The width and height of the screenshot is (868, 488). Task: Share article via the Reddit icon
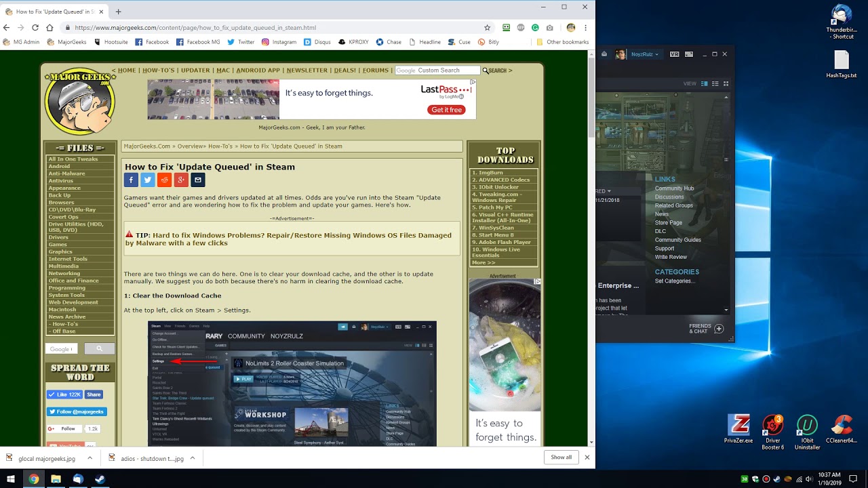pyautogui.click(x=164, y=180)
